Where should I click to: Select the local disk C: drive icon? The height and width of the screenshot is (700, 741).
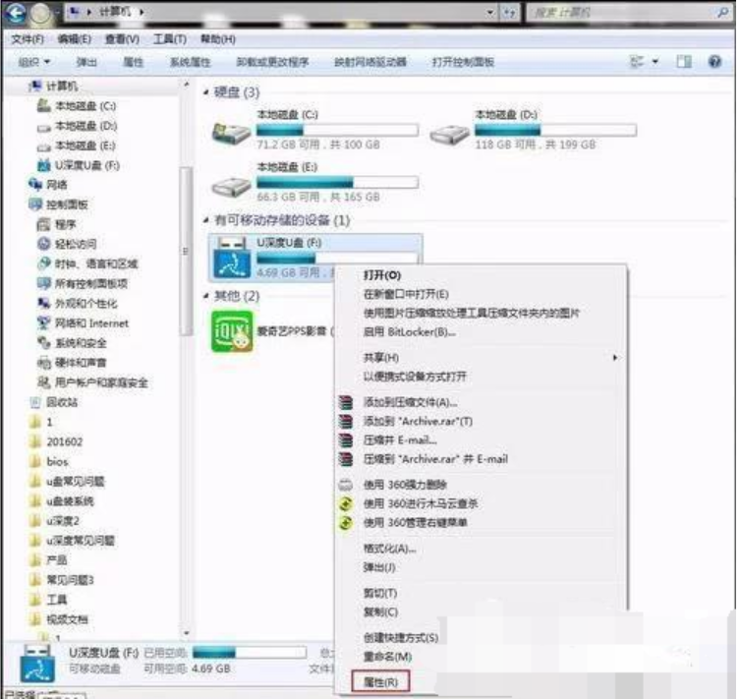232,132
